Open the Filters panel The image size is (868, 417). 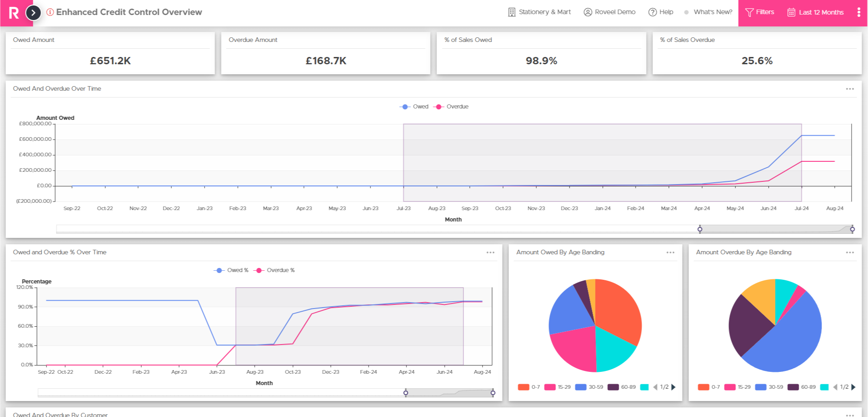[760, 12]
